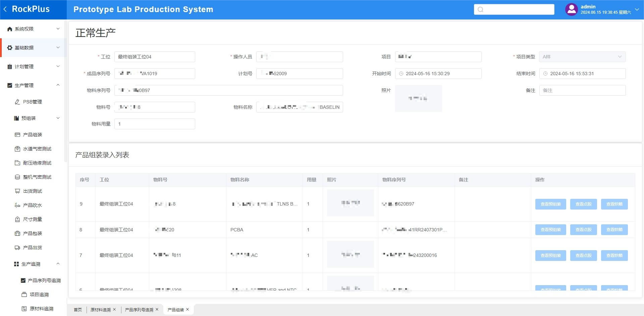644x316 pixels.
Task: Click the 尺寸测量 sidebar icon
Action: point(17,219)
